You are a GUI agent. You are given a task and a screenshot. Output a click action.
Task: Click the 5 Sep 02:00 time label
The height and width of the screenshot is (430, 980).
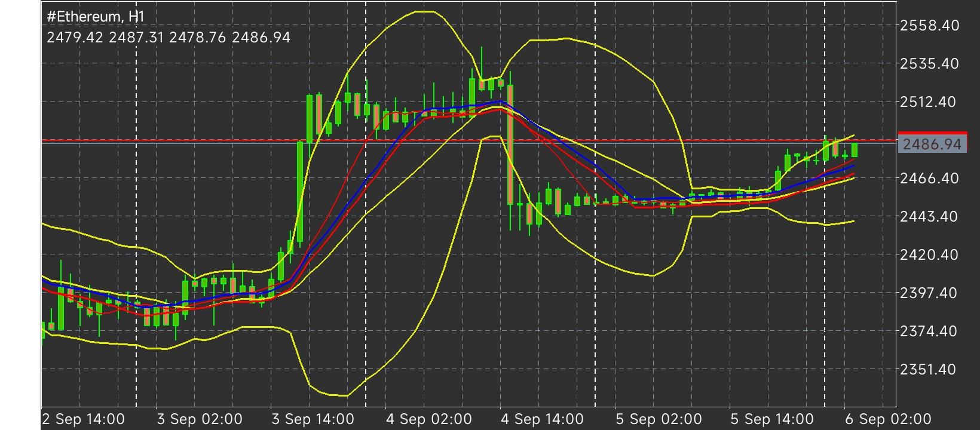pyautogui.click(x=659, y=419)
